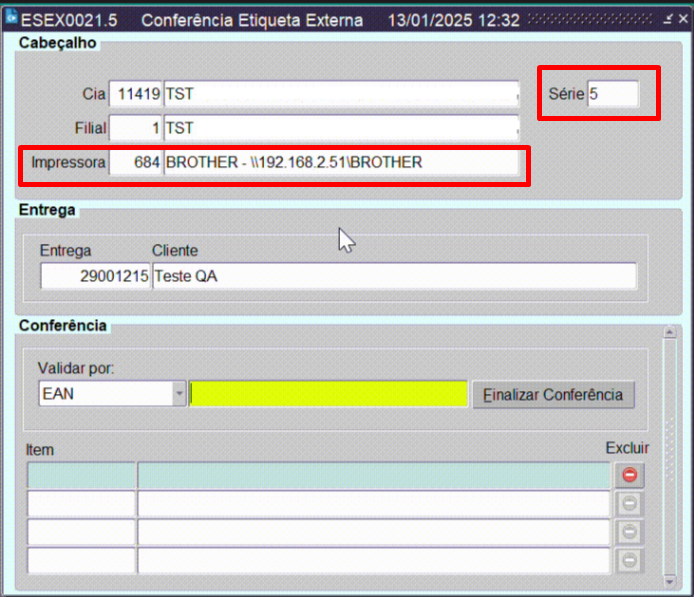The width and height of the screenshot is (694, 597).
Task: Open the Validar por EAN dropdown
Action: [180, 394]
